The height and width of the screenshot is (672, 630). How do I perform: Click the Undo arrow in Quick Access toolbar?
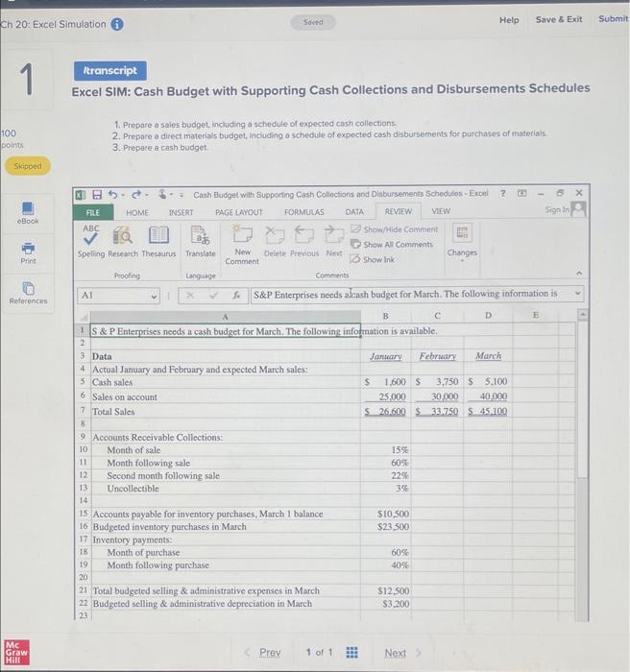(112, 195)
